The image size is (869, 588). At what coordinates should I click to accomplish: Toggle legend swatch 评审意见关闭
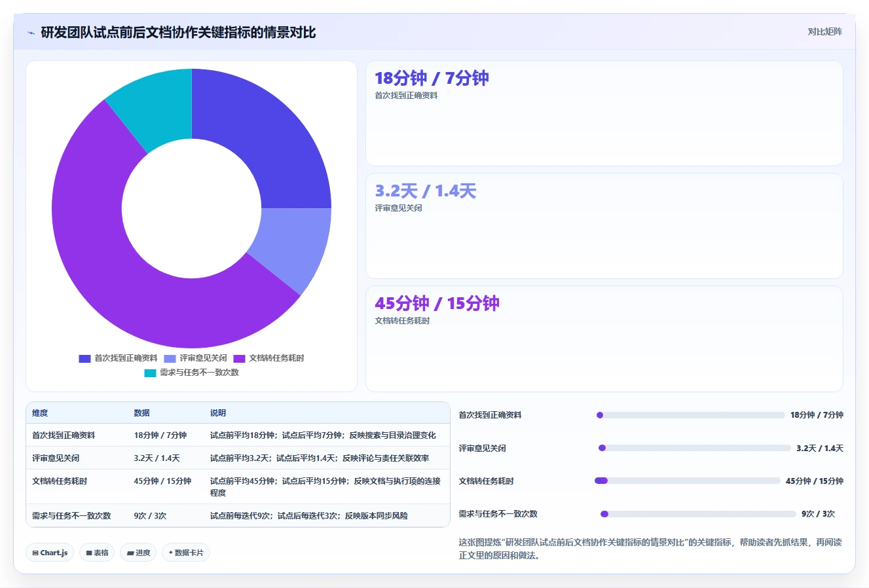[170, 358]
